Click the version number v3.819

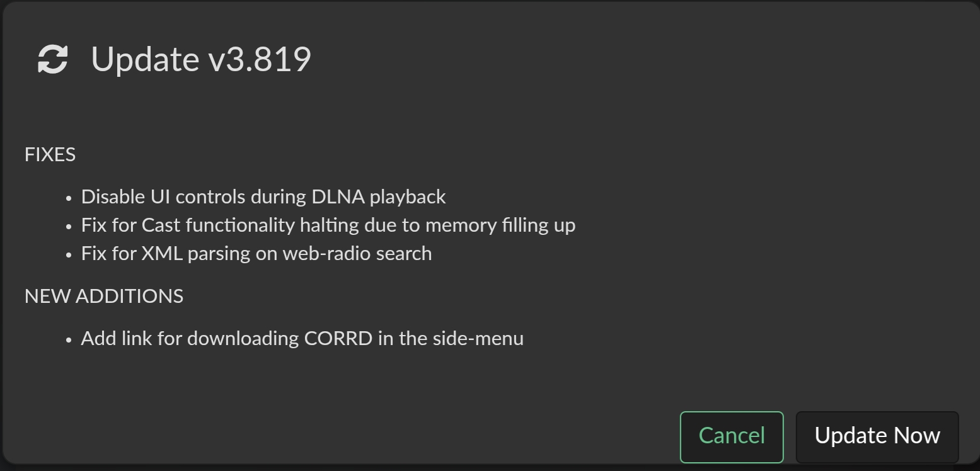(x=260, y=59)
